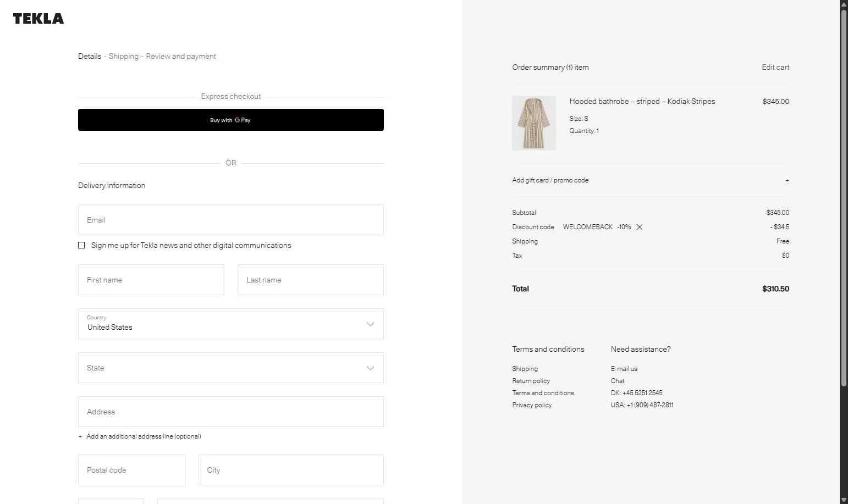
Task: Click the plus beside additional address line
Action: (80, 436)
